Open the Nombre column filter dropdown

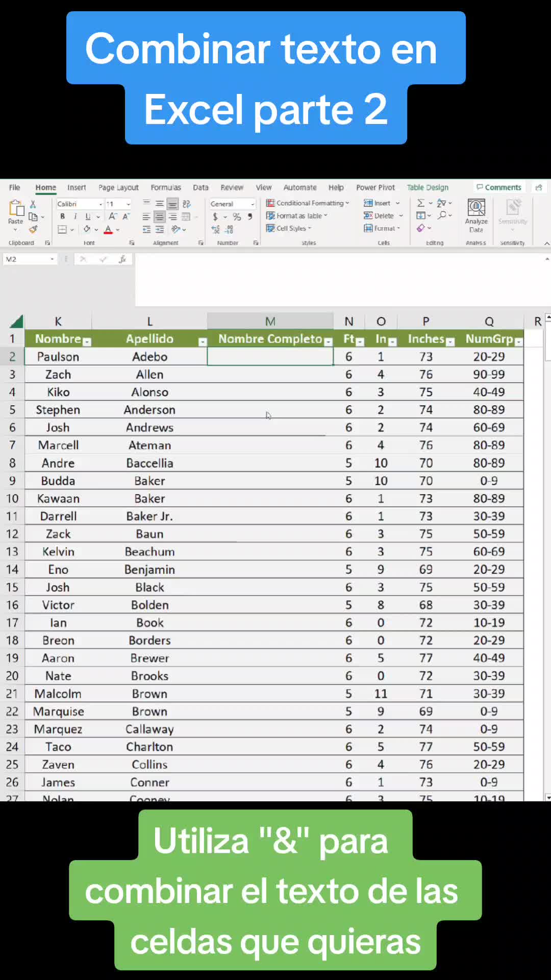pos(87,342)
